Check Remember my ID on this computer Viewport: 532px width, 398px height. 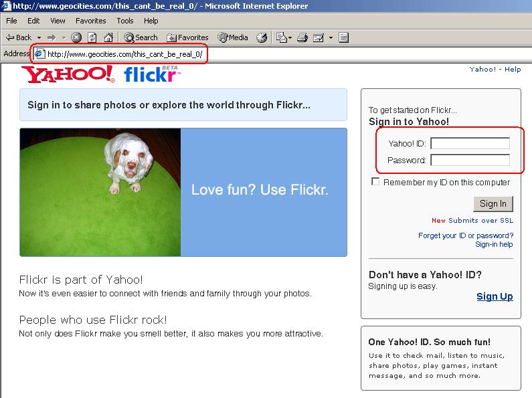tap(375, 182)
